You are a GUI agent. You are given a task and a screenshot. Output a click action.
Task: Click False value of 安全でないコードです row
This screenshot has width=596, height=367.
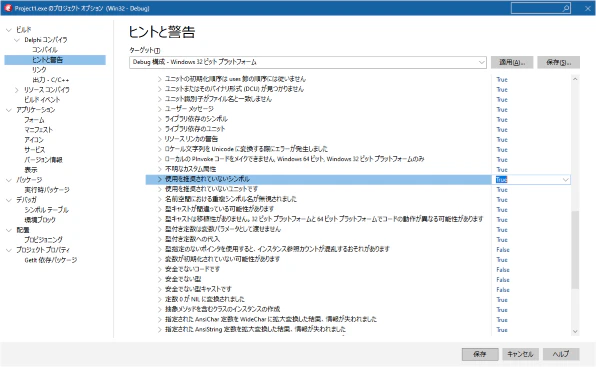pyautogui.click(x=502, y=270)
